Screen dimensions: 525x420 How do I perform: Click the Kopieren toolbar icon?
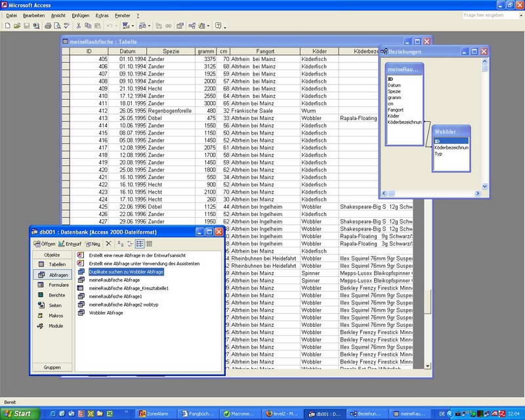(x=87, y=25)
